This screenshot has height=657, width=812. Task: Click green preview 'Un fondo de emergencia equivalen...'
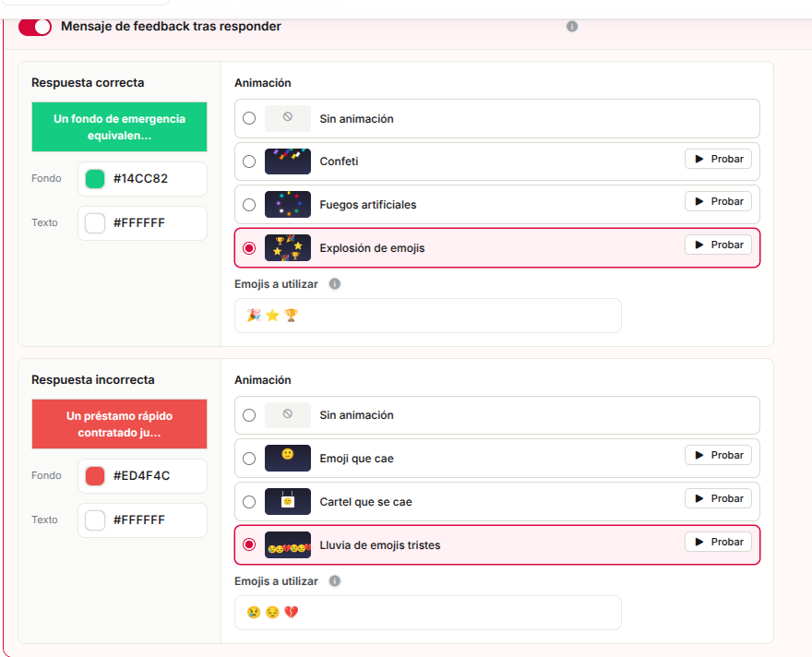point(120,126)
